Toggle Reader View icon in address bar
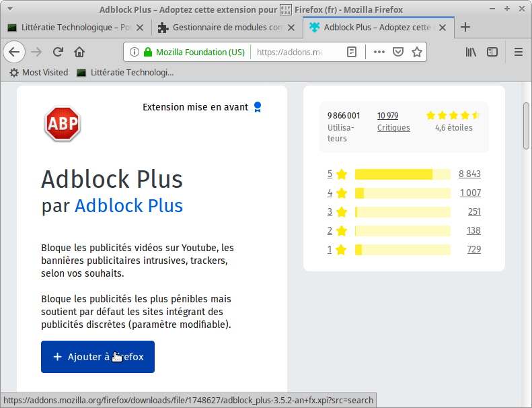Image resolution: width=532 pixels, height=408 pixels. coord(352,52)
